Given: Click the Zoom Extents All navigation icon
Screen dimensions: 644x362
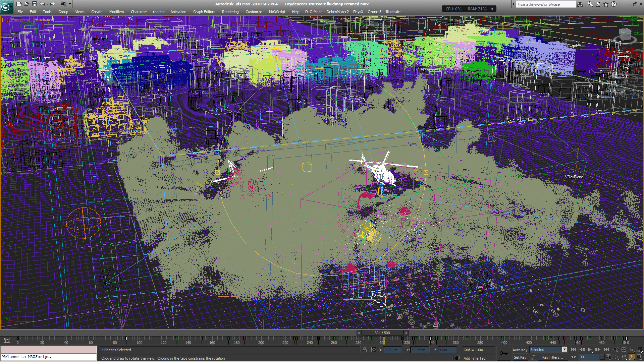Looking at the screenshot, I should coord(639,350).
